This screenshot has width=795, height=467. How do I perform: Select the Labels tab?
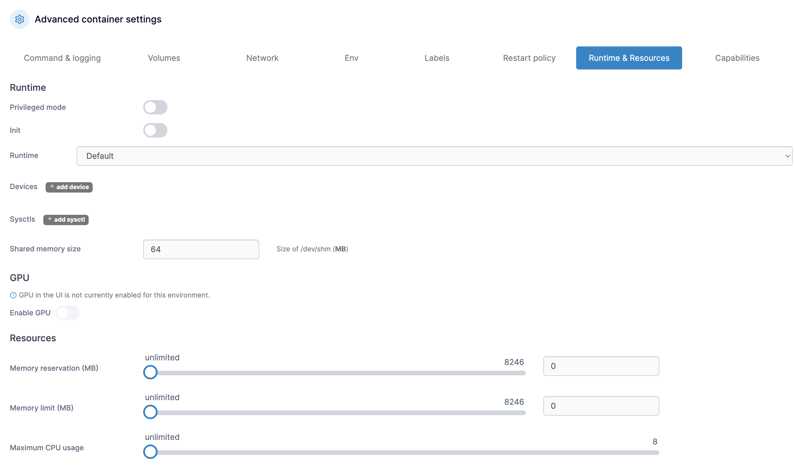tap(437, 58)
